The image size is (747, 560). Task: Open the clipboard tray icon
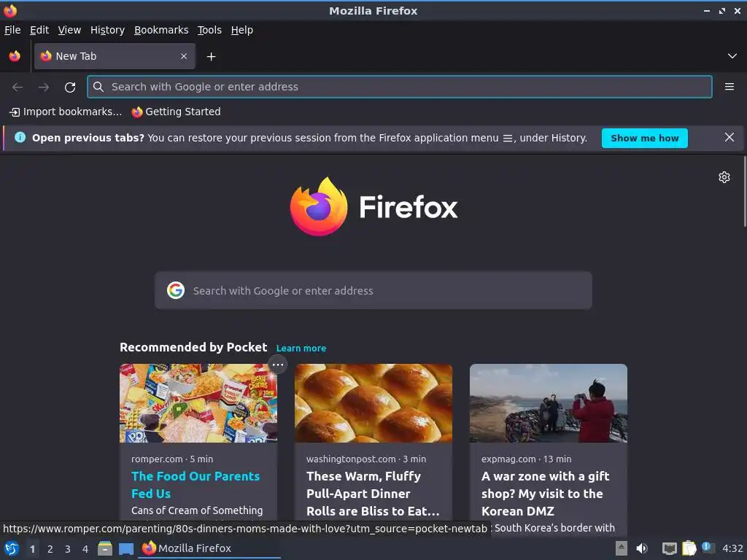[x=689, y=548]
